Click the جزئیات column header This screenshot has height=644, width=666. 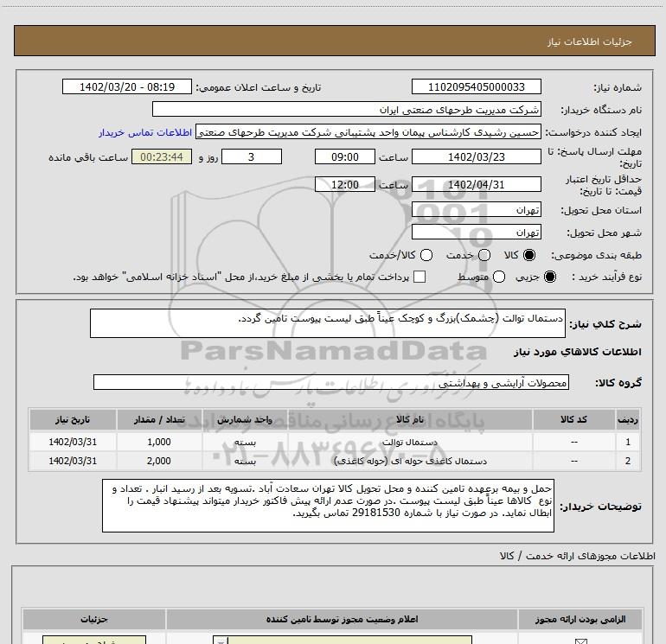(x=94, y=620)
